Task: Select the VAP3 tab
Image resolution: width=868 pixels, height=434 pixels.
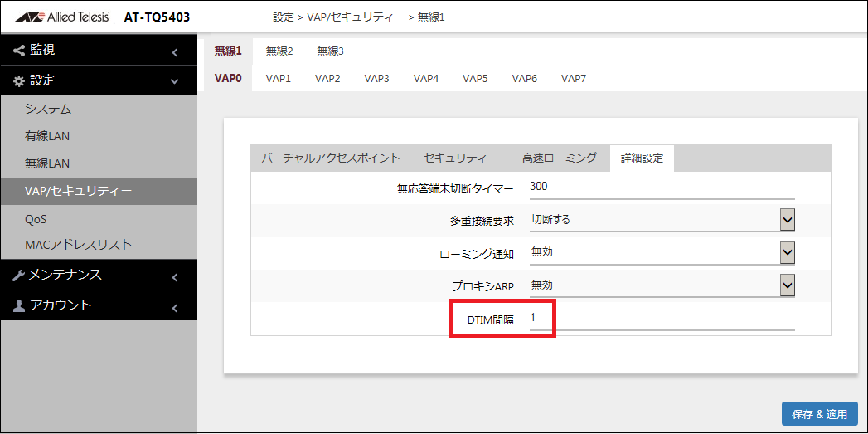Action: (376, 79)
